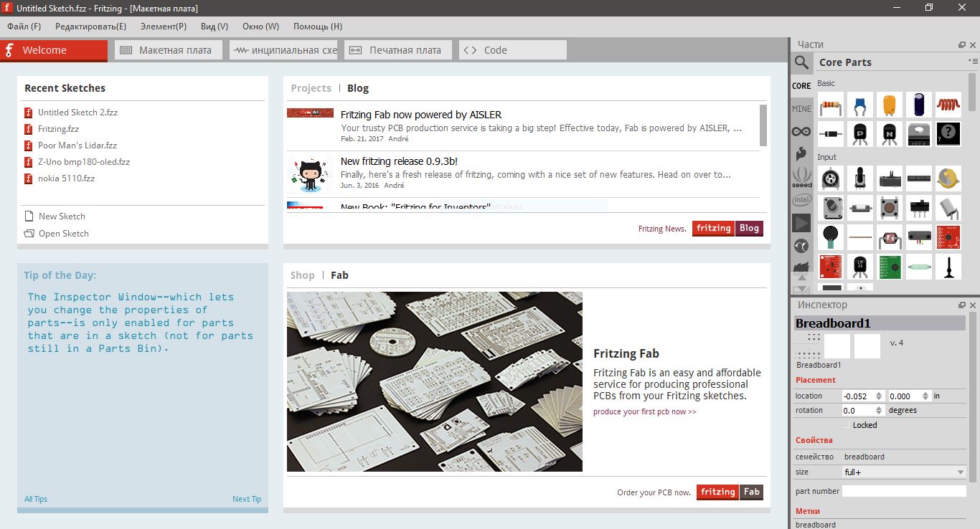Screen dimensions: 980x529
Task: Open 'Fritzing Fab now powered by AISLER' post
Action: click(421, 115)
